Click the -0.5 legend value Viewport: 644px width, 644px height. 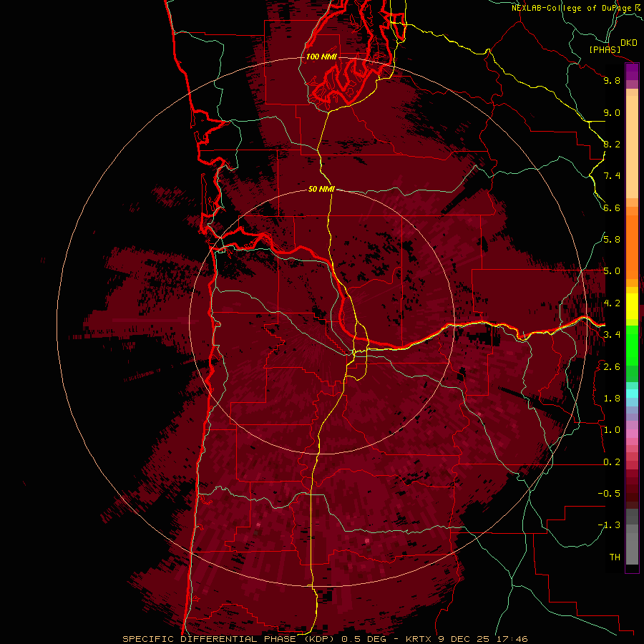click(609, 494)
